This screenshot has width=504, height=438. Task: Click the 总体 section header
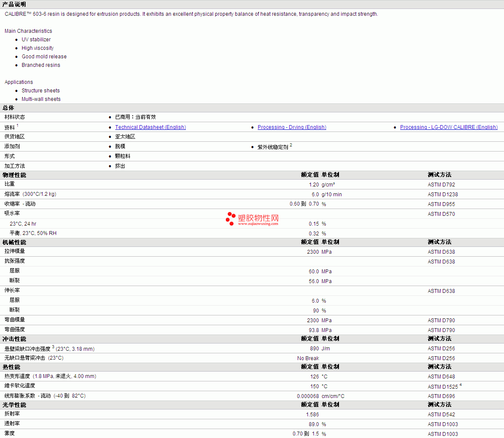(x=9, y=108)
